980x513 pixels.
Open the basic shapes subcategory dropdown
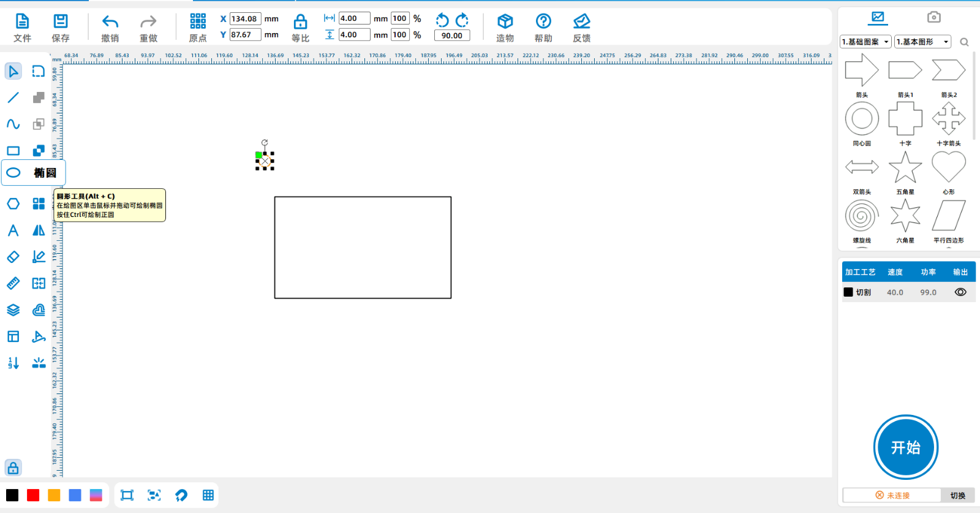tap(922, 42)
